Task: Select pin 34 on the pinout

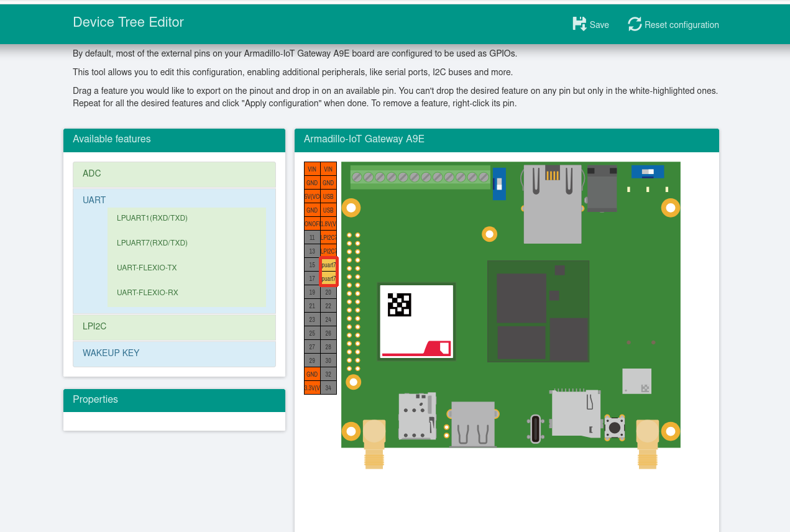Action: pyautogui.click(x=328, y=388)
